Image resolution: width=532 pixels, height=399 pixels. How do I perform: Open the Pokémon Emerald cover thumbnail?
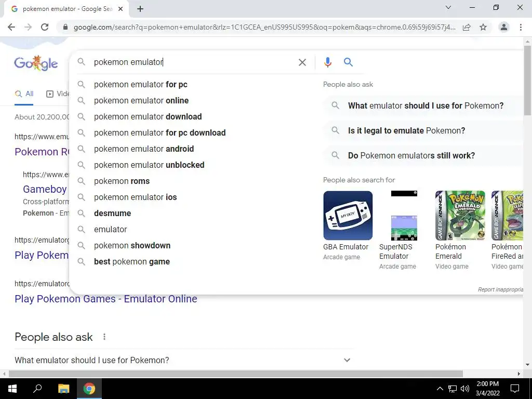pyautogui.click(x=460, y=216)
